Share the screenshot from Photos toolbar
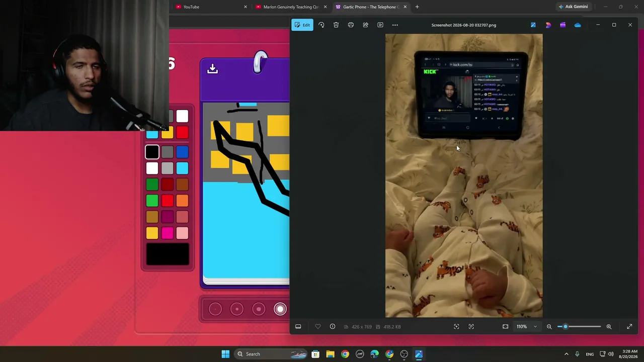The height and width of the screenshot is (362, 644). 366,25
